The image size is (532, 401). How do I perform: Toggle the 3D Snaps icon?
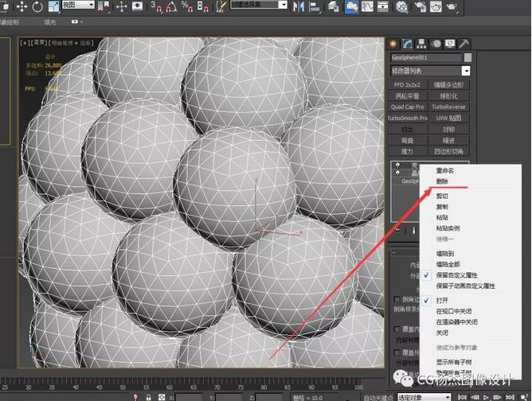click(156, 6)
